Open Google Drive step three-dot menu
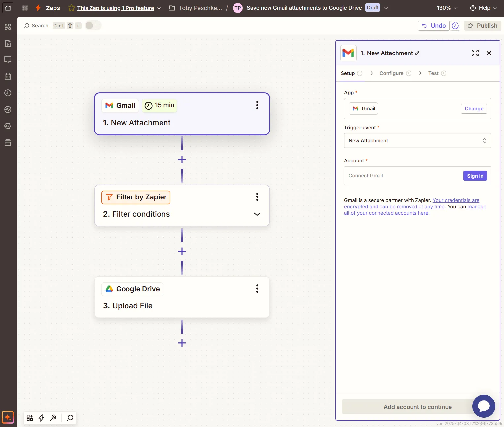 257,289
